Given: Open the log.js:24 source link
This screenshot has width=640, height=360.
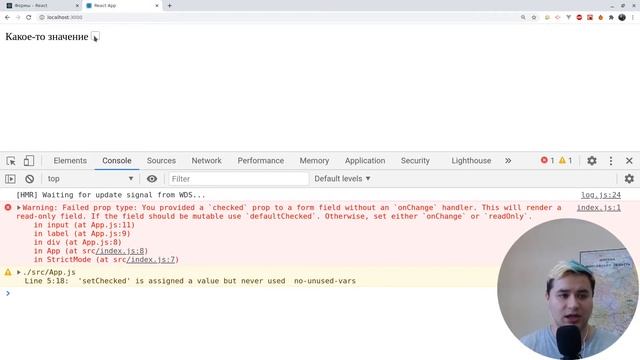Looking at the screenshot, I should point(601,195).
